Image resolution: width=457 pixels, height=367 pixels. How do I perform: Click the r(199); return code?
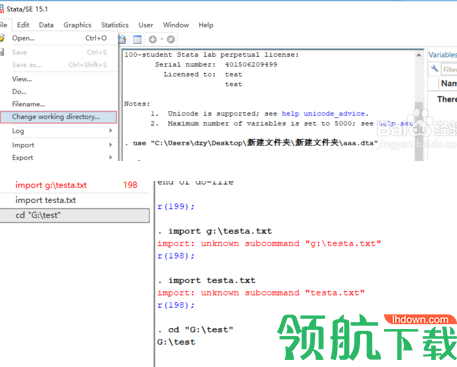click(x=176, y=207)
